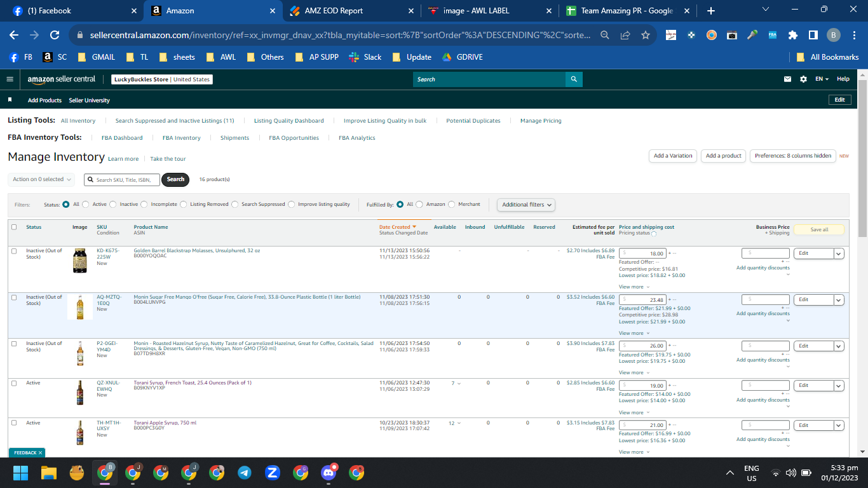Open Preferences: 8 columns hidden
Viewport: 868px width, 488px height.
[x=793, y=156]
